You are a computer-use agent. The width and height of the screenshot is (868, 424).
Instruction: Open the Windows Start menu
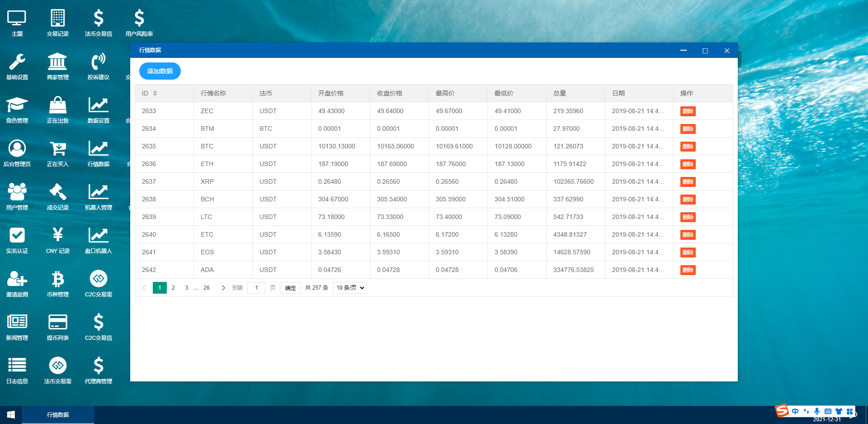point(11,414)
